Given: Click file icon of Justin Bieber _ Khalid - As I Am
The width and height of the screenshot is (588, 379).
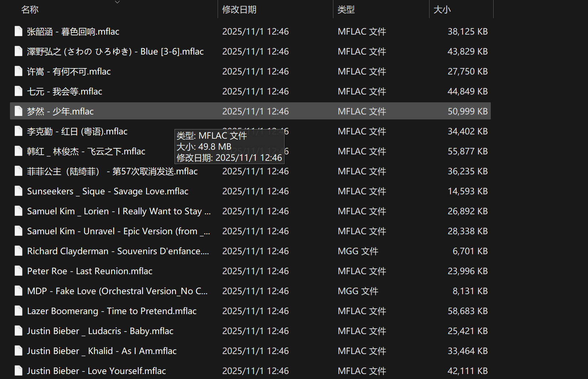Looking at the screenshot, I should pyautogui.click(x=19, y=351).
